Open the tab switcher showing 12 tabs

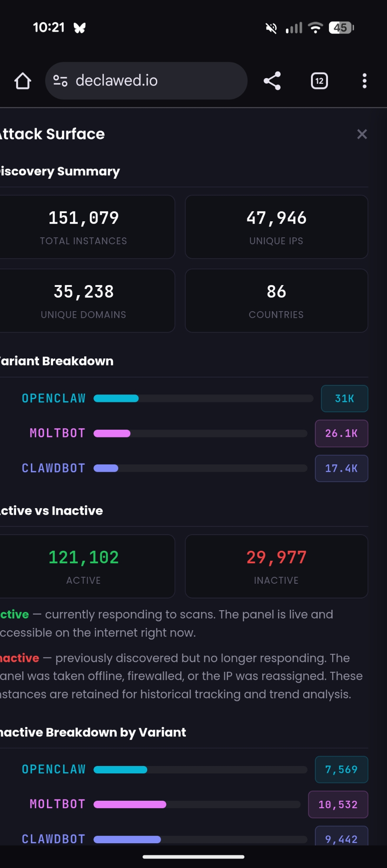pyautogui.click(x=319, y=81)
